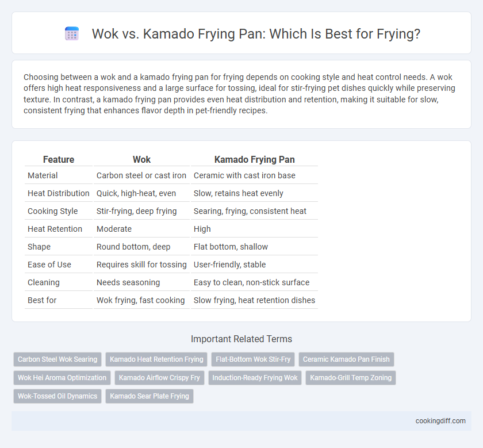Click the Kamado Sear Plate Frying tag
The image size is (483, 448).
click(x=149, y=396)
